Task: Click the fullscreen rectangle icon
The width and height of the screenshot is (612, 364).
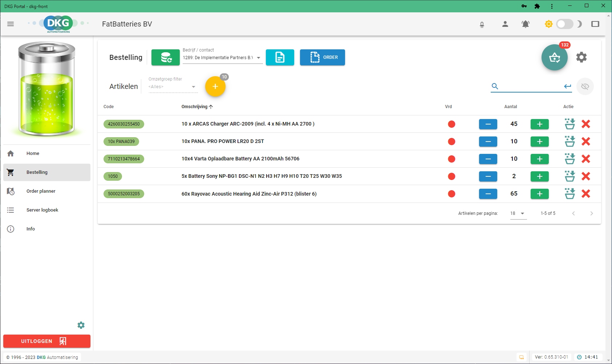Action: pyautogui.click(x=595, y=24)
